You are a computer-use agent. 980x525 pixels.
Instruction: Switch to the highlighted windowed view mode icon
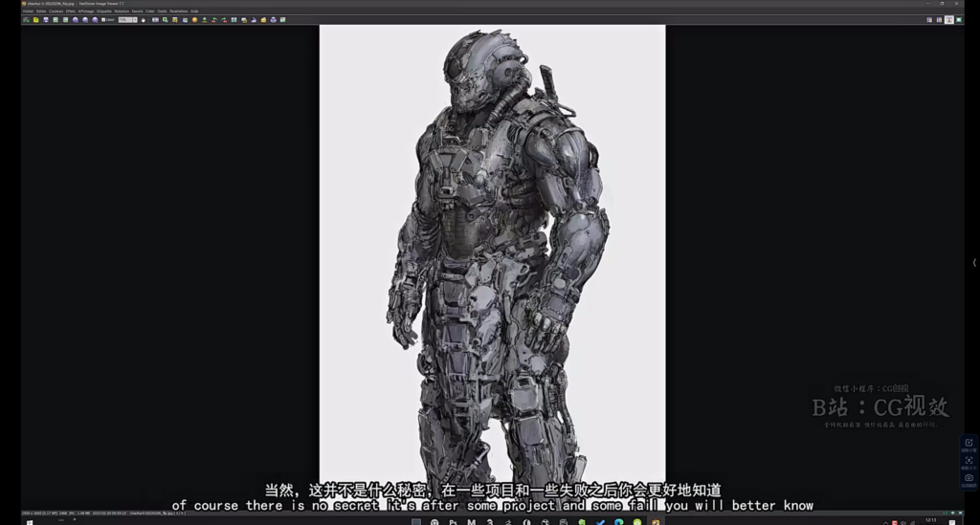(949, 20)
